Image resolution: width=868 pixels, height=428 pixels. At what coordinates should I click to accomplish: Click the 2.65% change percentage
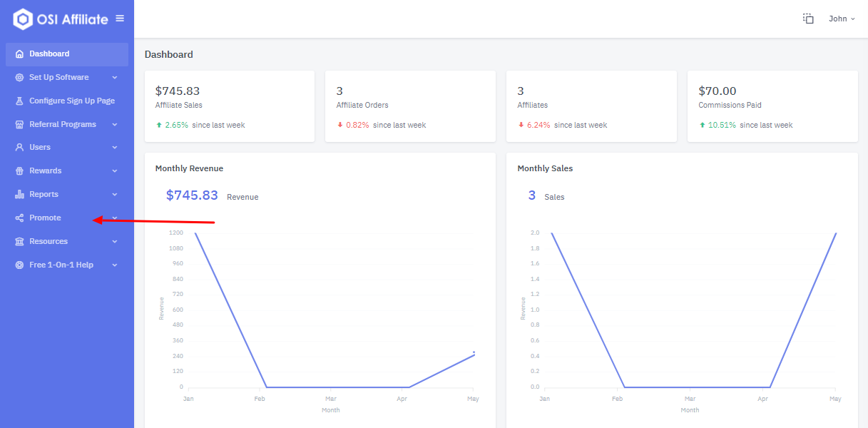click(x=176, y=126)
